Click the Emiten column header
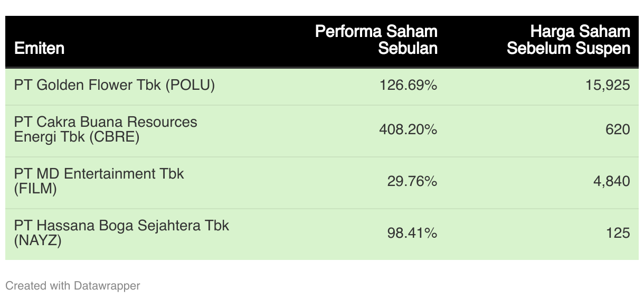Image resolution: width=644 pixels, height=298 pixels. 39,49
